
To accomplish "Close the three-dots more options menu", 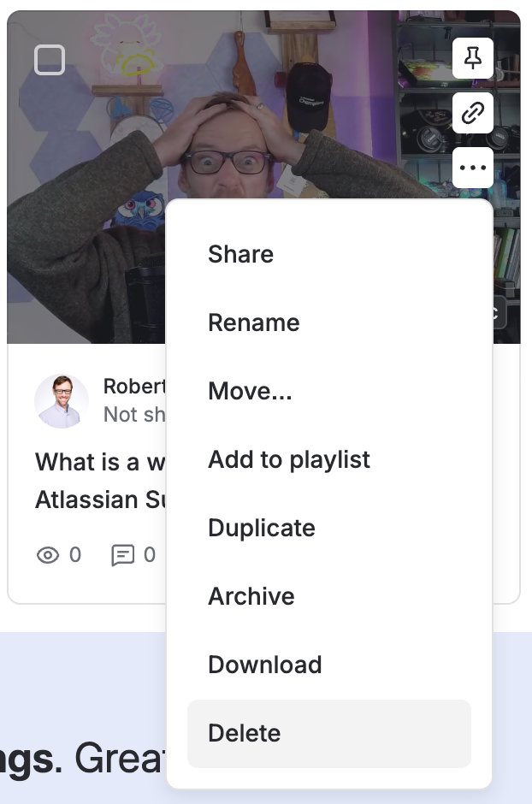I will (x=472, y=168).
